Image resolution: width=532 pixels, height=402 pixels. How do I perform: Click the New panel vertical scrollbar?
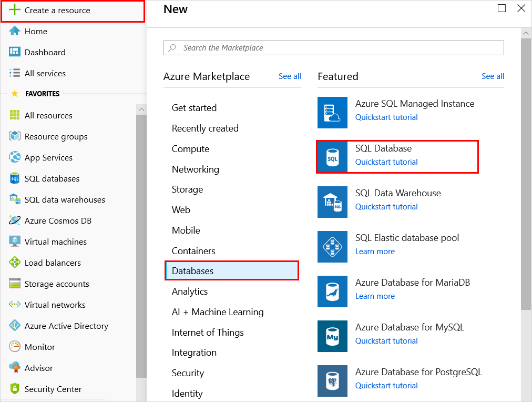pos(526,174)
